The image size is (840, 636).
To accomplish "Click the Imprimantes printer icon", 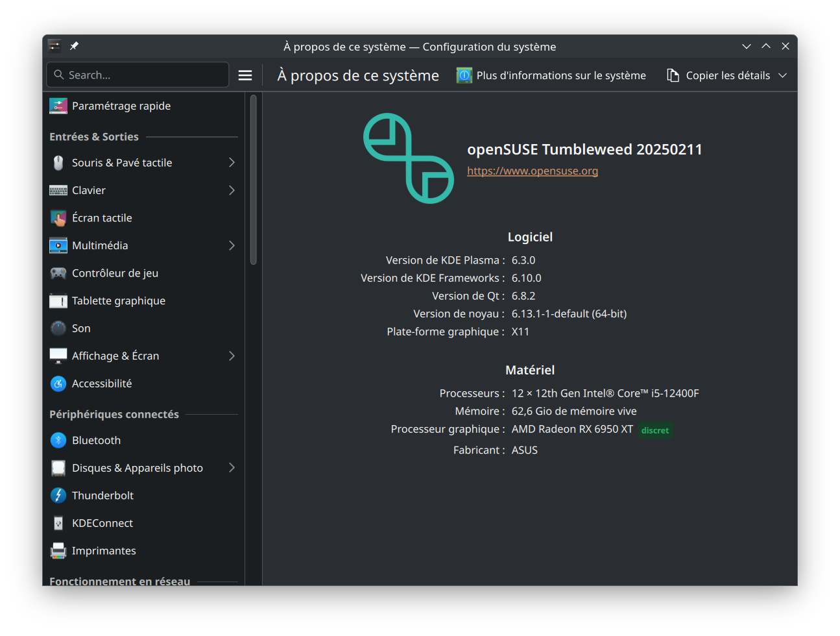I will pos(58,551).
